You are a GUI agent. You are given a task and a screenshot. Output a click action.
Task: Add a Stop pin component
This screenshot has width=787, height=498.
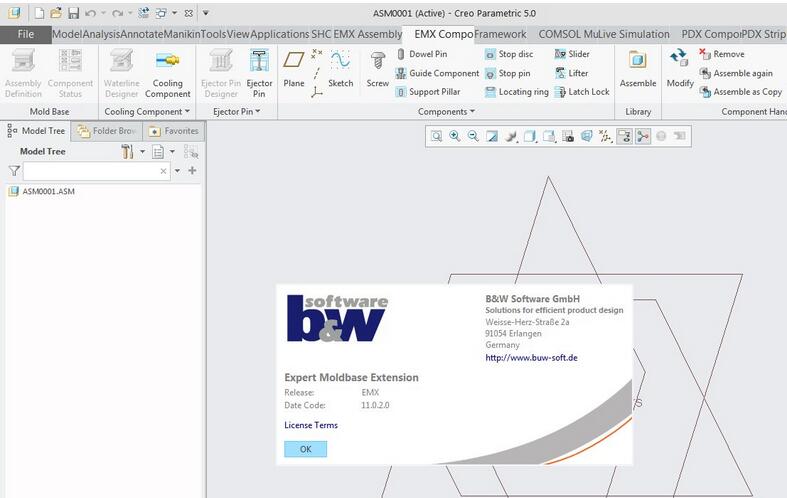click(507, 73)
